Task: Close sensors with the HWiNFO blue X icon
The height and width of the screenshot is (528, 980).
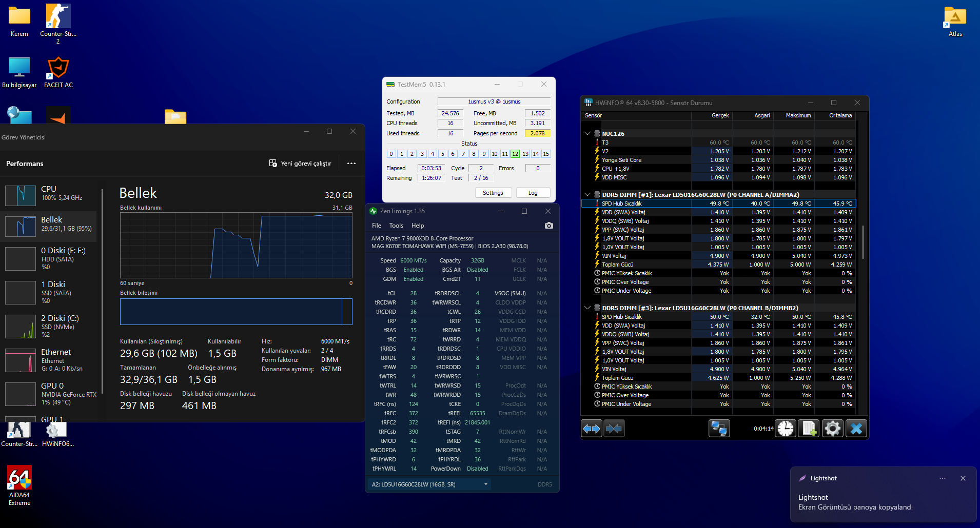Action: 856,429
